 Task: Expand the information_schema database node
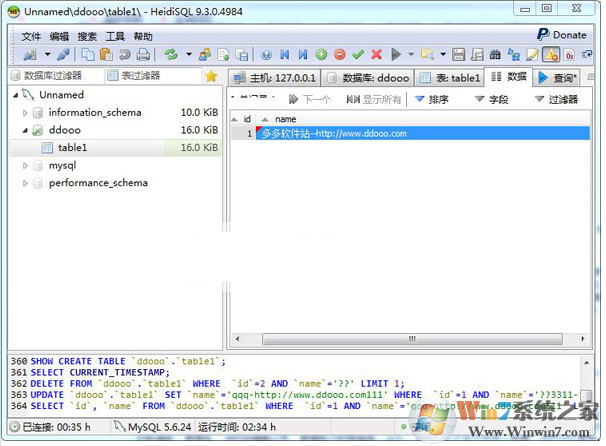(25, 113)
